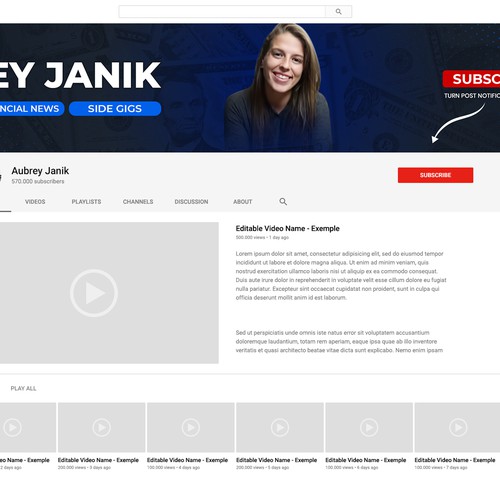This screenshot has width=500, height=500.
Task: Click '500.000 views - 1 day ago' text
Action: click(x=262, y=237)
